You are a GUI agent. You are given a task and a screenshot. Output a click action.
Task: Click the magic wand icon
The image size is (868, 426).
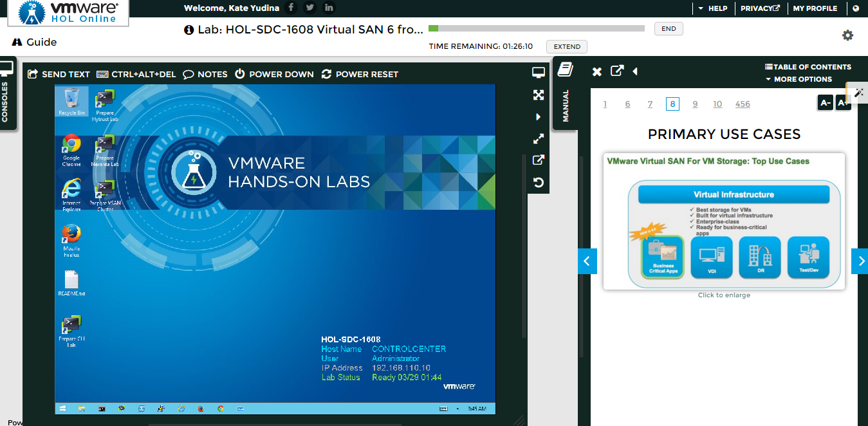tap(858, 93)
